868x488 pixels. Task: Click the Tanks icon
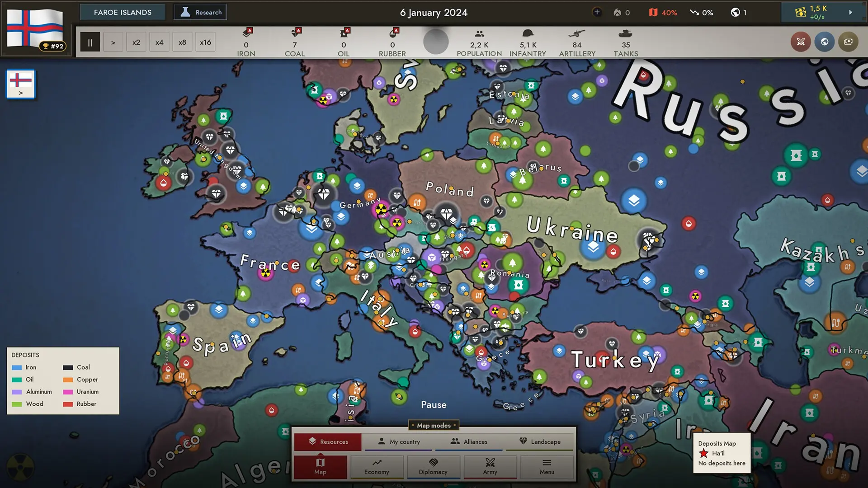tap(626, 33)
